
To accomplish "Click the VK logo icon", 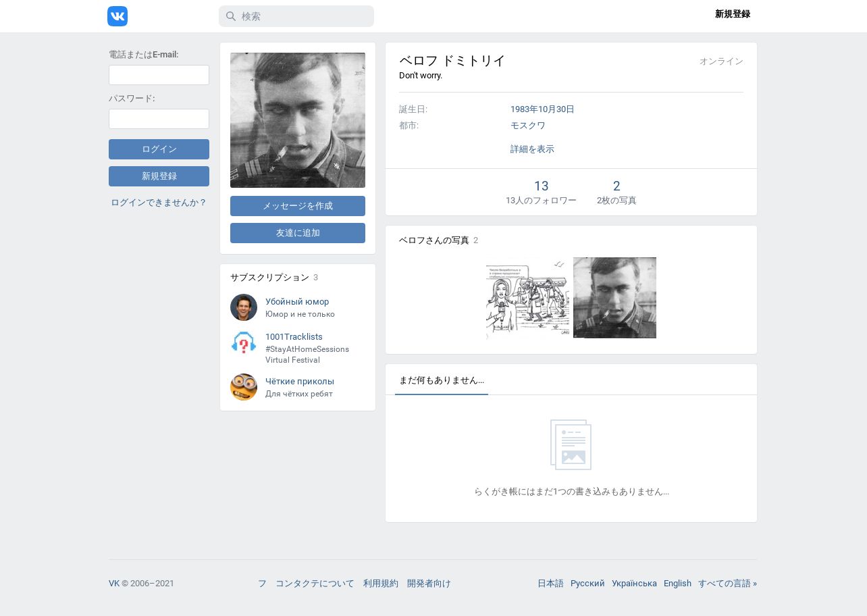I will pos(117,16).
